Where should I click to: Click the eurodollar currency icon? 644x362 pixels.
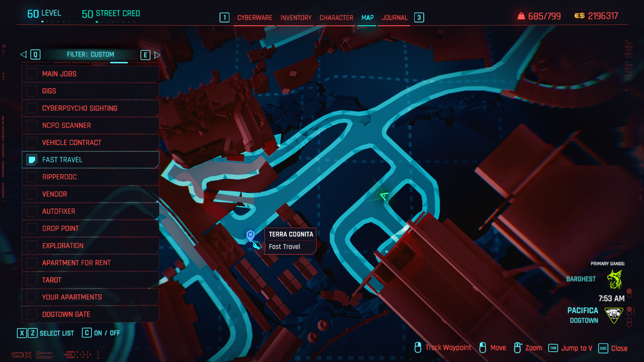click(579, 16)
